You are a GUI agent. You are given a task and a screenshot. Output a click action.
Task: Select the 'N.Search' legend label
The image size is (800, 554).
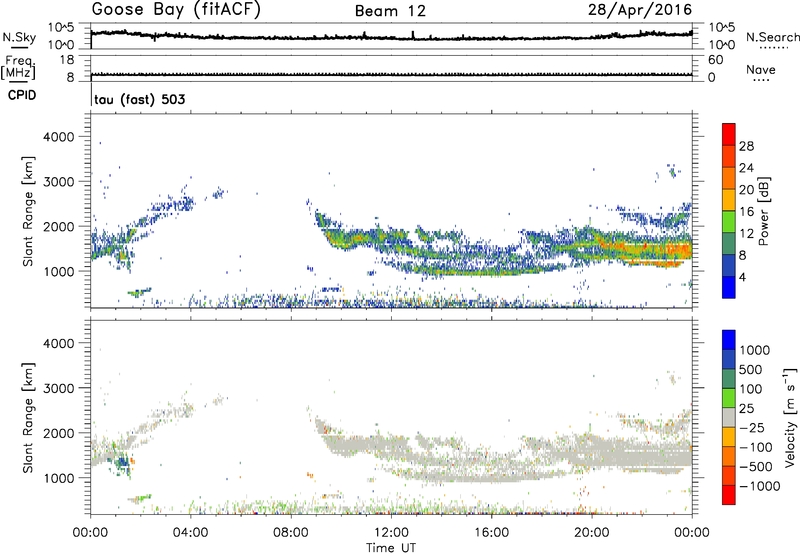tap(773, 37)
